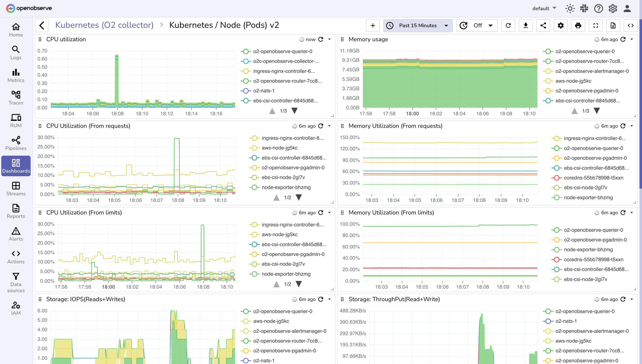Print the dashboard via printer icon

[578, 25]
